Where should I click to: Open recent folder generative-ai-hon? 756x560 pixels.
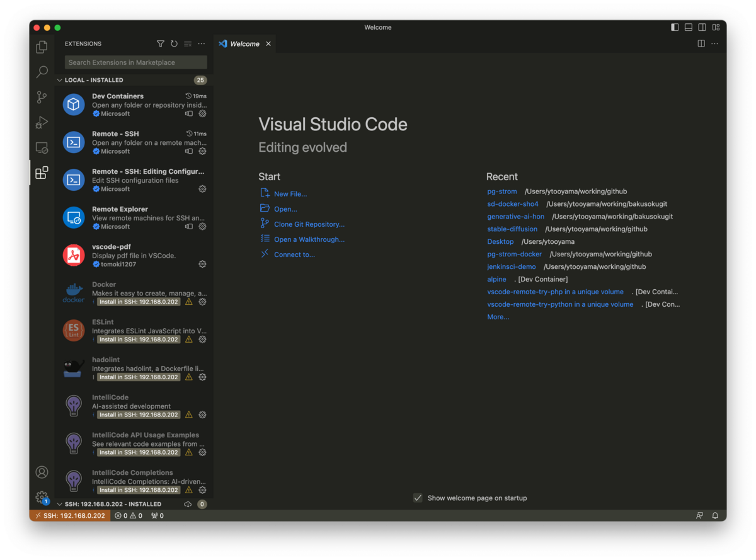[516, 217]
